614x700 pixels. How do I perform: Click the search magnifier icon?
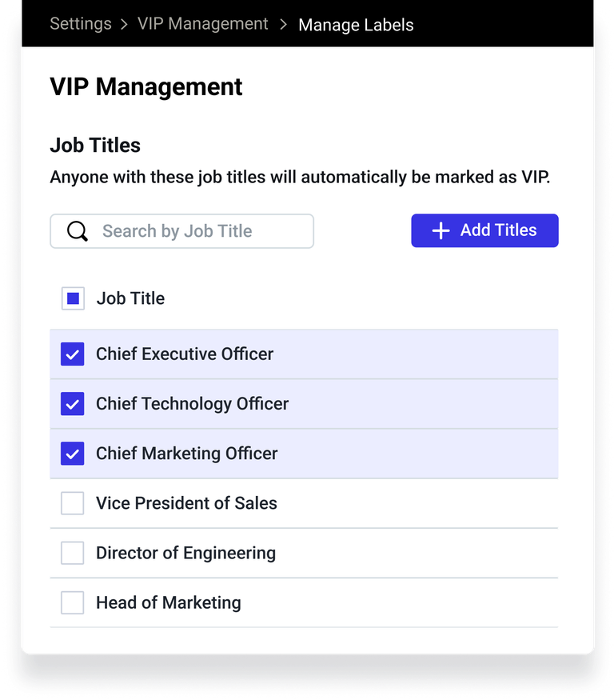click(x=77, y=230)
